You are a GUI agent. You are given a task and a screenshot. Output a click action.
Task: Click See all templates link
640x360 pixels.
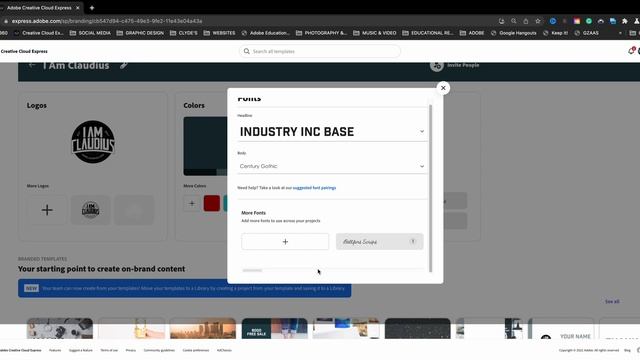(612, 302)
